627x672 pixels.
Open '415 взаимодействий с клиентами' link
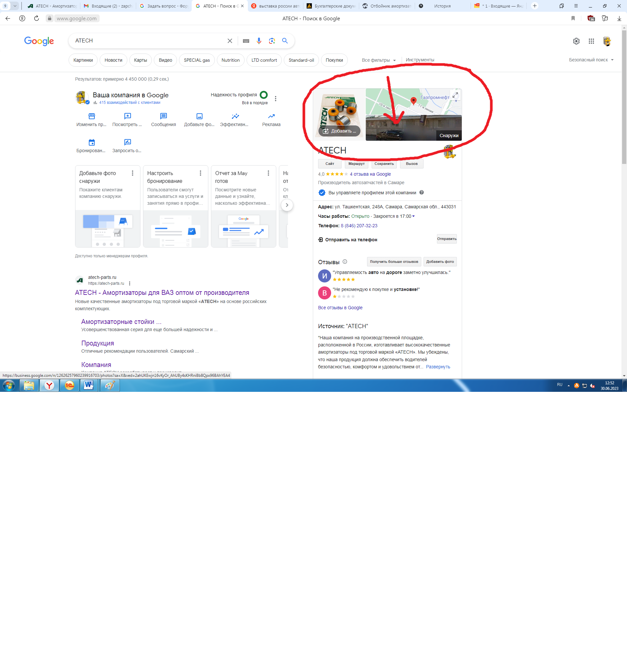click(x=129, y=103)
